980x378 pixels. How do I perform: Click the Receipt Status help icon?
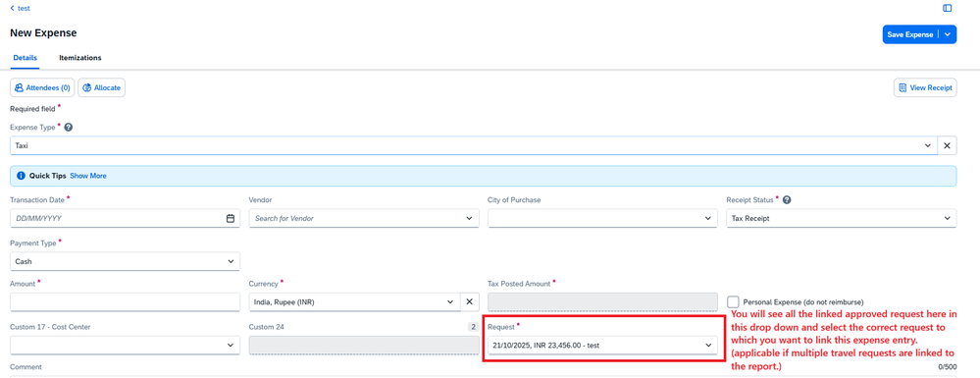pyautogui.click(x=787, y=200)
